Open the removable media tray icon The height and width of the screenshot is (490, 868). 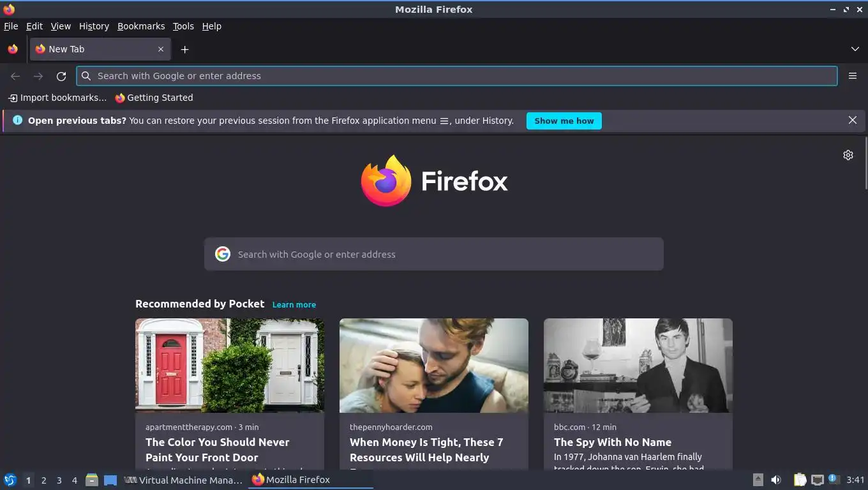[x=758, y=480]
